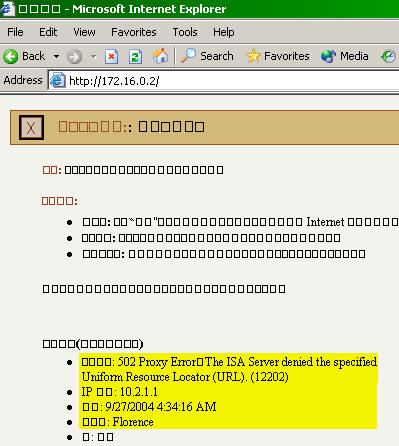Click the History icon at toolbar edge
399x446 pixels.
389,56
